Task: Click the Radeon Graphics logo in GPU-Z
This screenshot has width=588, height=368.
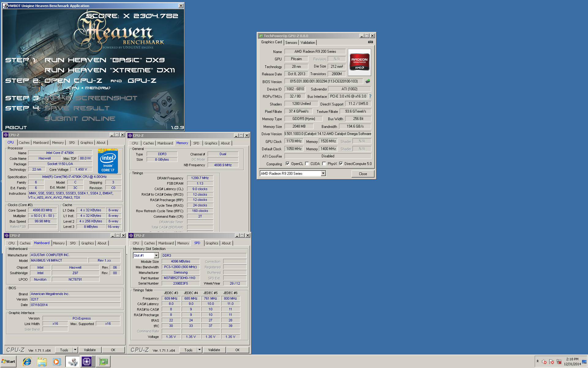Action: pos(359,63)
